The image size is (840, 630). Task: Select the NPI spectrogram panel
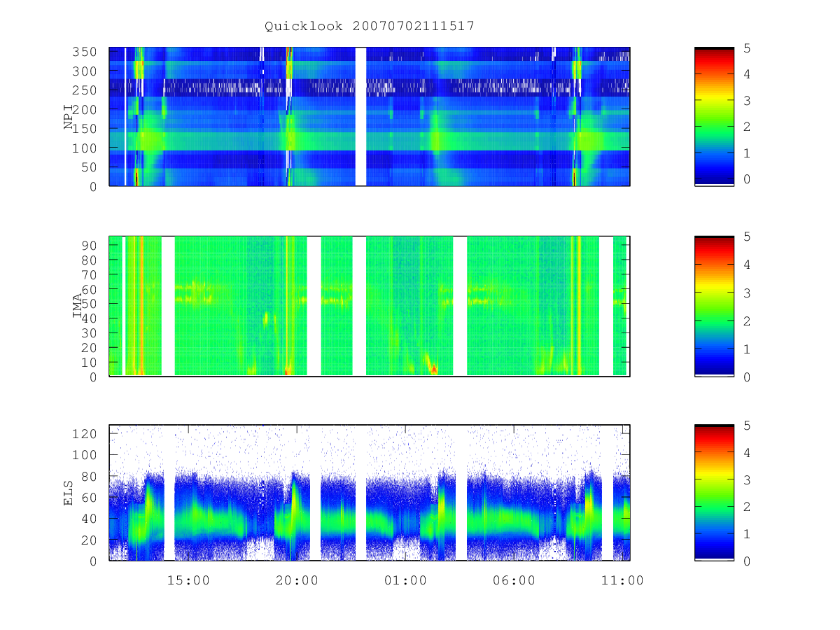pos(370,116)
